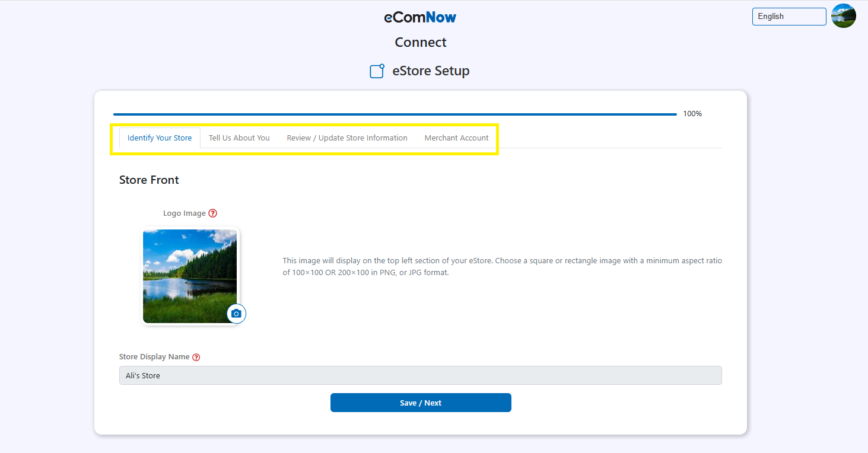
Task: Click the logo image format description text
Action: 502,267
